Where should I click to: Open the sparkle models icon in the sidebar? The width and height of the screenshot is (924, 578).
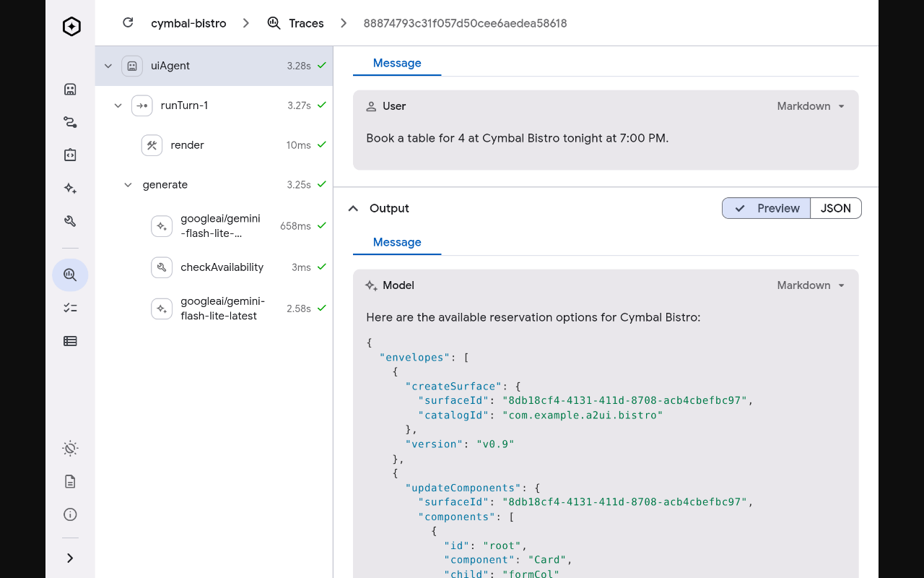coord(70,189)
